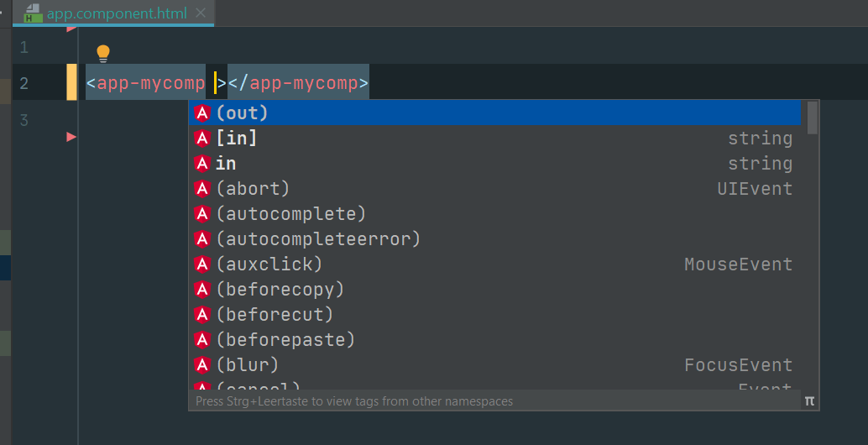The width and height of the screenshot is (868, 445).
Task: Click line number 2 in gutter
Action: click(24, 83)
